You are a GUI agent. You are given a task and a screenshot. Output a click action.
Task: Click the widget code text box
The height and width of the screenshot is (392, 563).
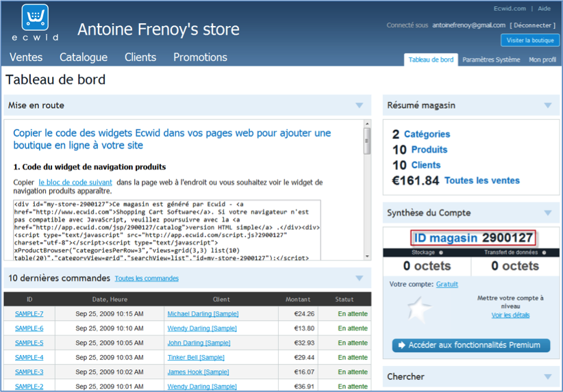tap(167, 231)
